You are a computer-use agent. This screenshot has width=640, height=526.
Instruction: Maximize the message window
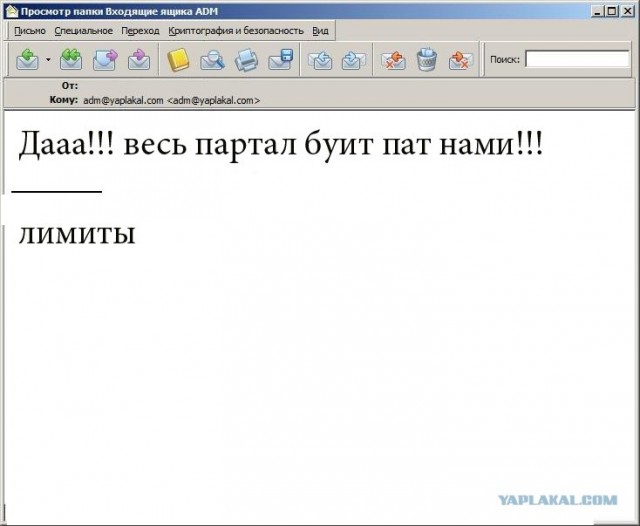click(611, 11)
